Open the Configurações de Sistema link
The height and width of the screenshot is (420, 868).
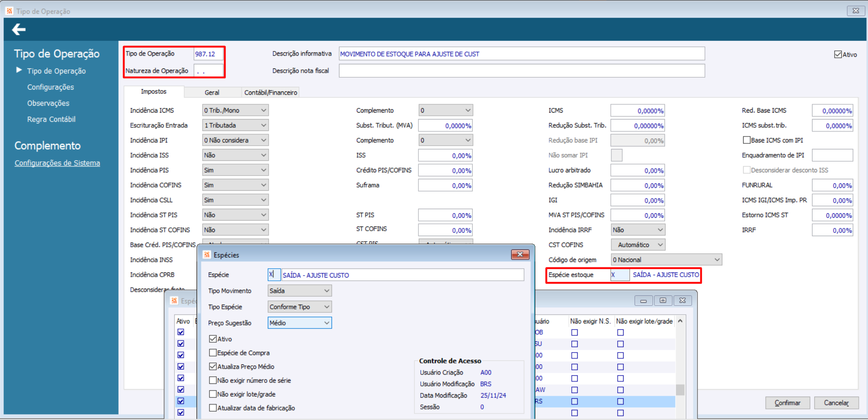click(57, 163)
